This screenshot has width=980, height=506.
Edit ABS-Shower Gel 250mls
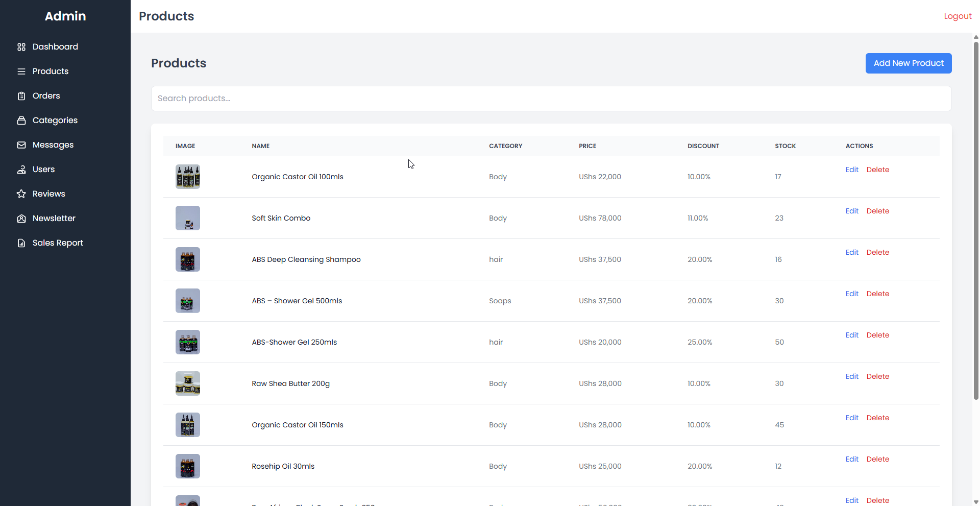(x=852, y=335)
